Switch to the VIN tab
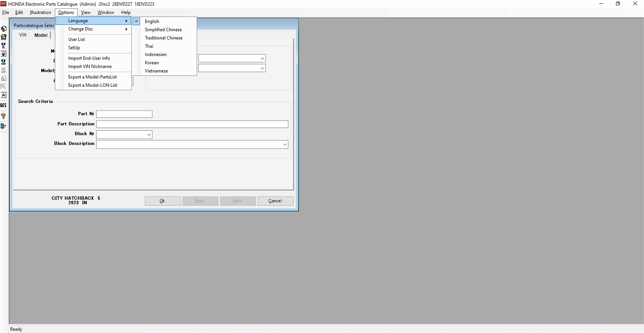 click(x=23, y=35)
